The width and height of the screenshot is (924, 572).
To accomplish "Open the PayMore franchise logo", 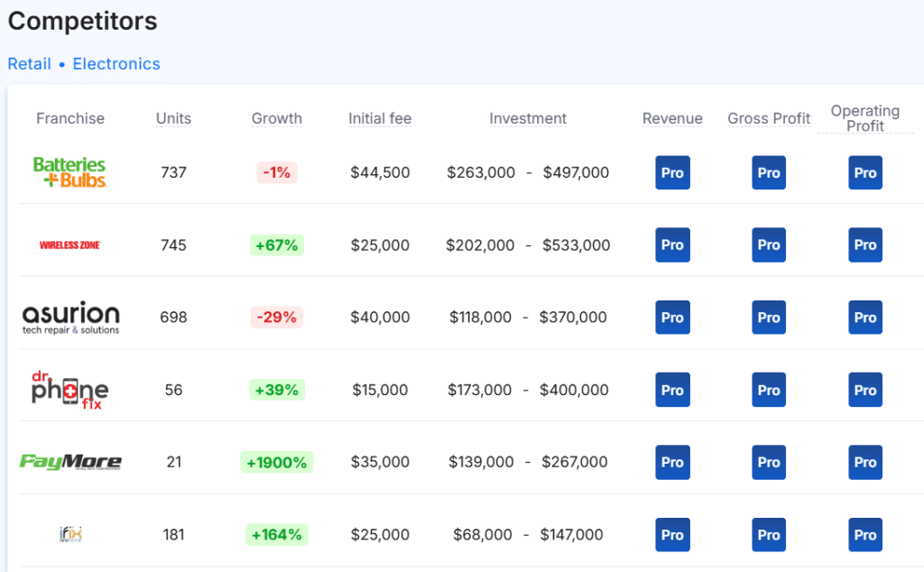I will pyautogui.click(x=70, y=462).
